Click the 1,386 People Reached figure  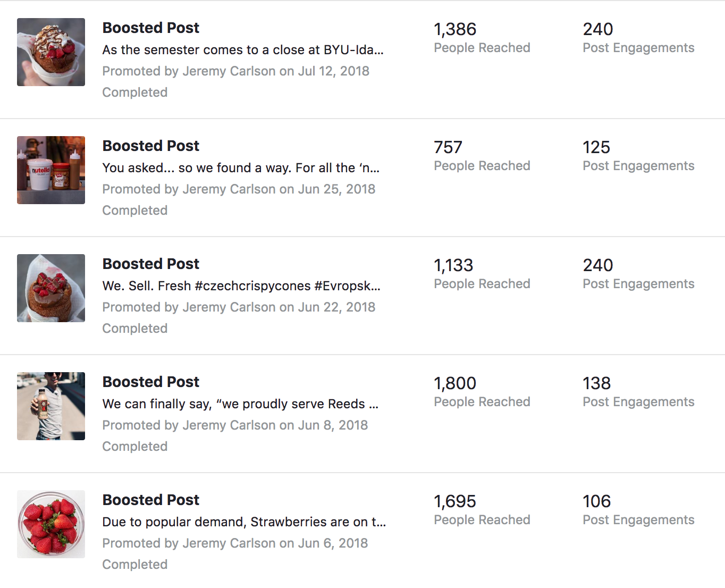pos(482,38)
